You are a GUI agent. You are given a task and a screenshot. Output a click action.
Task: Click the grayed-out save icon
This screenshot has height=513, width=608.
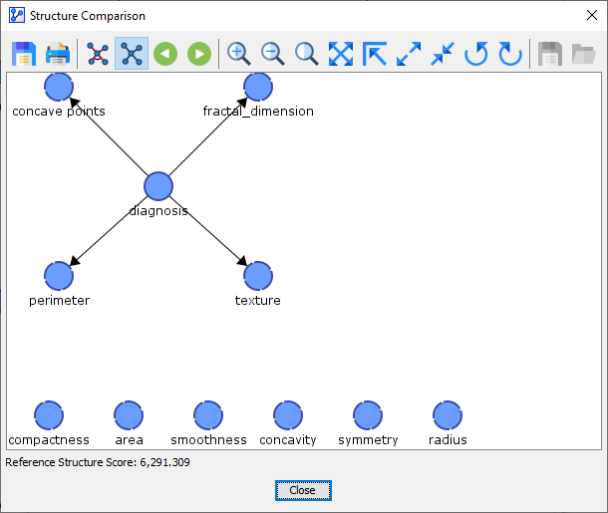tap(550, 54)
